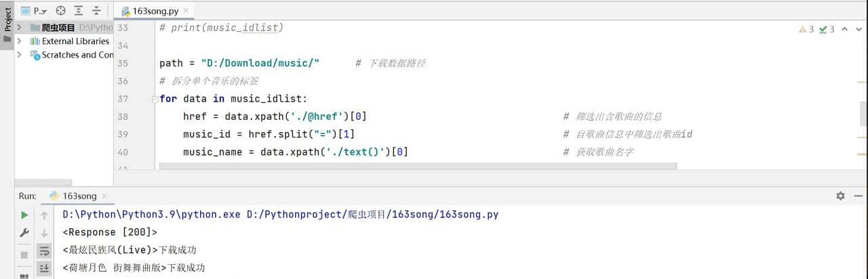Click line number 35 in the gutter

(122, 63)
